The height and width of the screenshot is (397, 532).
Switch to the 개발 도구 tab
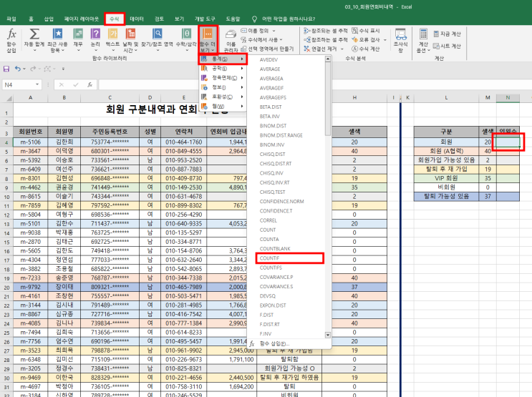point(205,19)
